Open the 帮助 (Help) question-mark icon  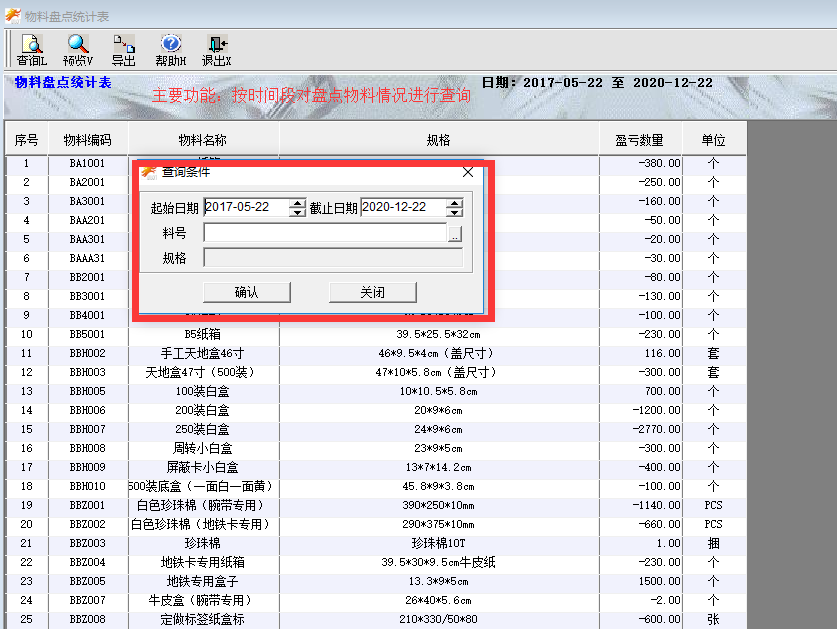click(171, 50)
